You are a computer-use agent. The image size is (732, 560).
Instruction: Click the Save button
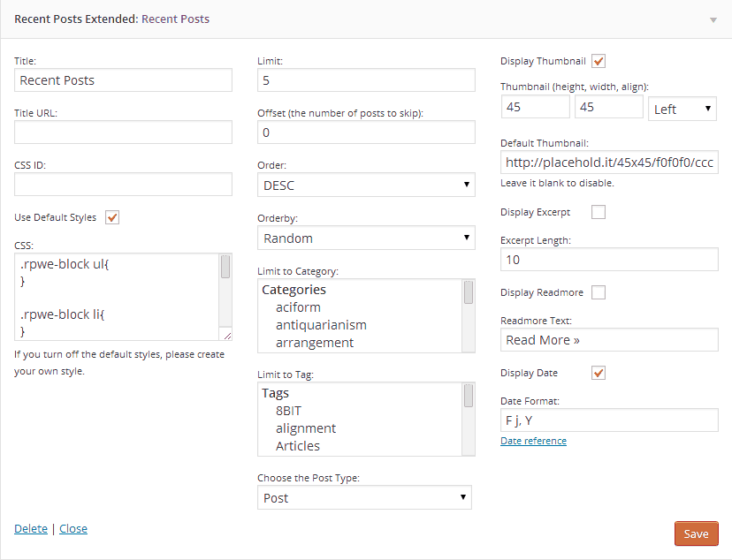coord(696,534)
